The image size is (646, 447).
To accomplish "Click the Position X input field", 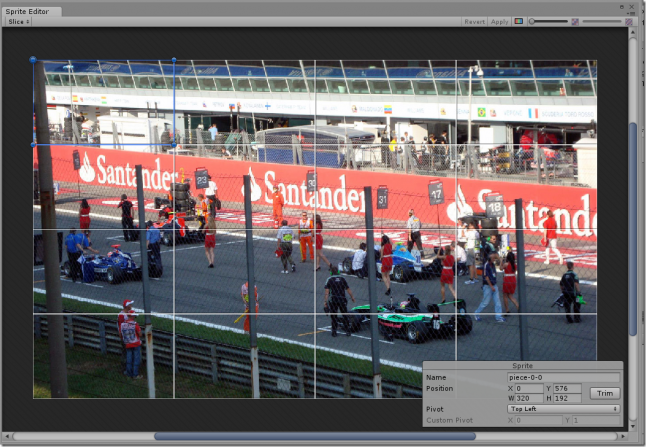I will (x=528, y=388).
